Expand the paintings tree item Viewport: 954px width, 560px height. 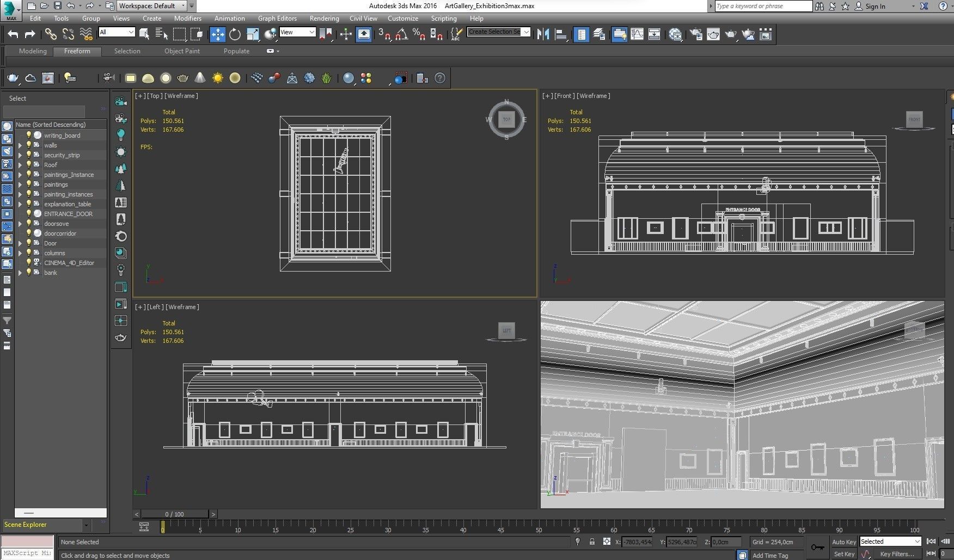(x=20, y=184)
